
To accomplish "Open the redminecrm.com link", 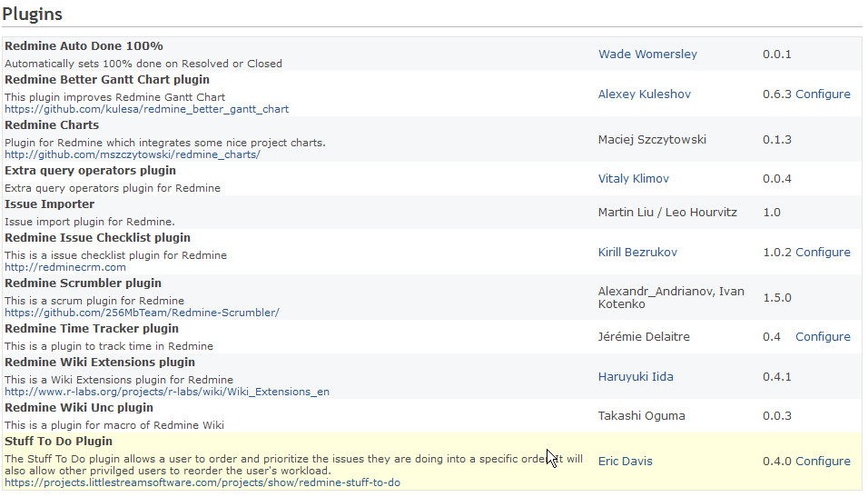I will pos(65,267).
